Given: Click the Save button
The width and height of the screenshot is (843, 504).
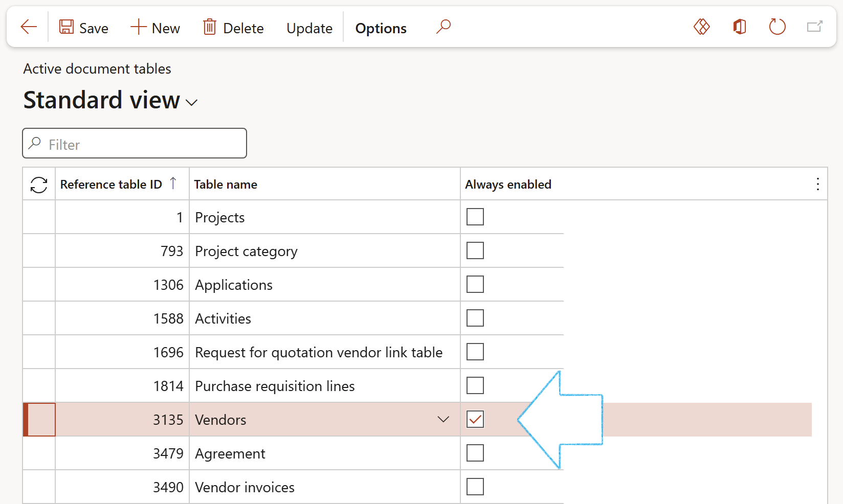Looking at the screenshot, I should coord(84,28).
